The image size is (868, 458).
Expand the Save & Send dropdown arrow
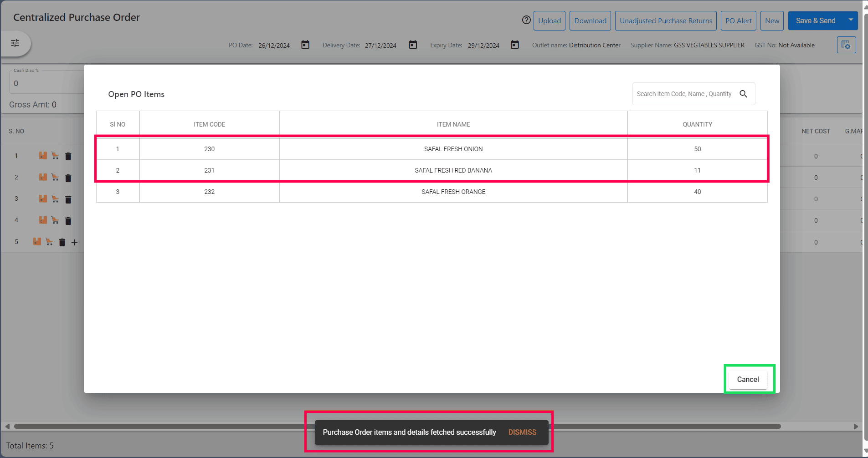(x=850, y=20)
